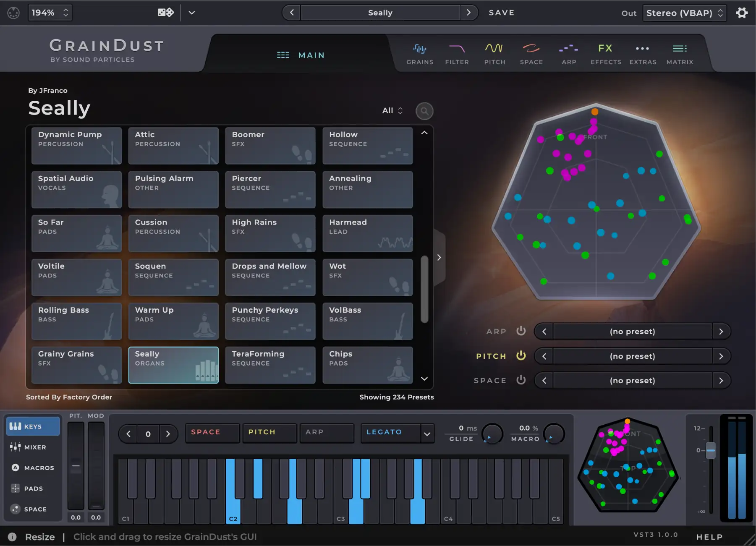Open the GRAINS panel
Screen dimensions: 756x546
[420, 53]
